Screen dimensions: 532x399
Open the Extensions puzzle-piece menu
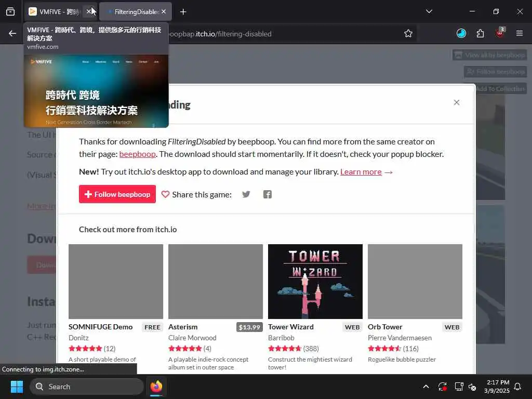click(480, 34)
